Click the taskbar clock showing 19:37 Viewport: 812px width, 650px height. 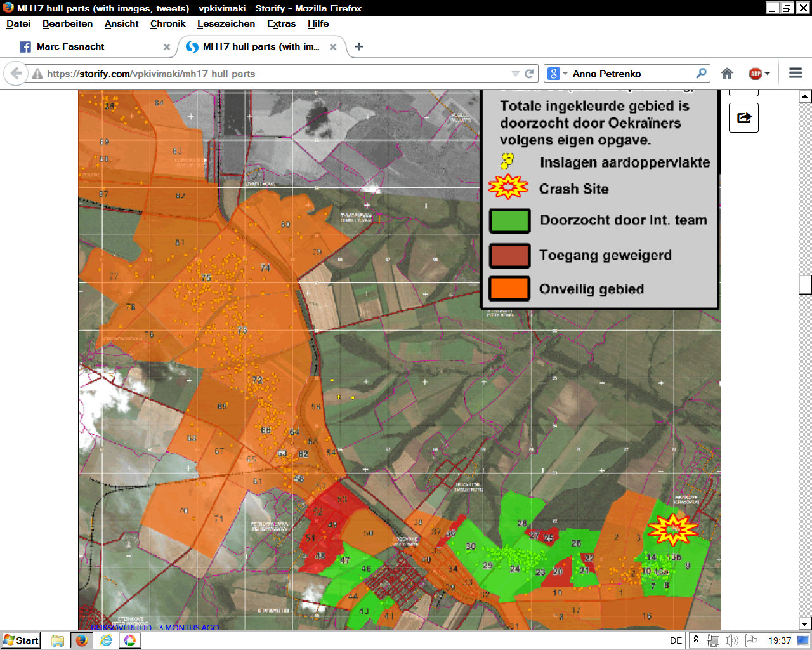pos(780,640)
